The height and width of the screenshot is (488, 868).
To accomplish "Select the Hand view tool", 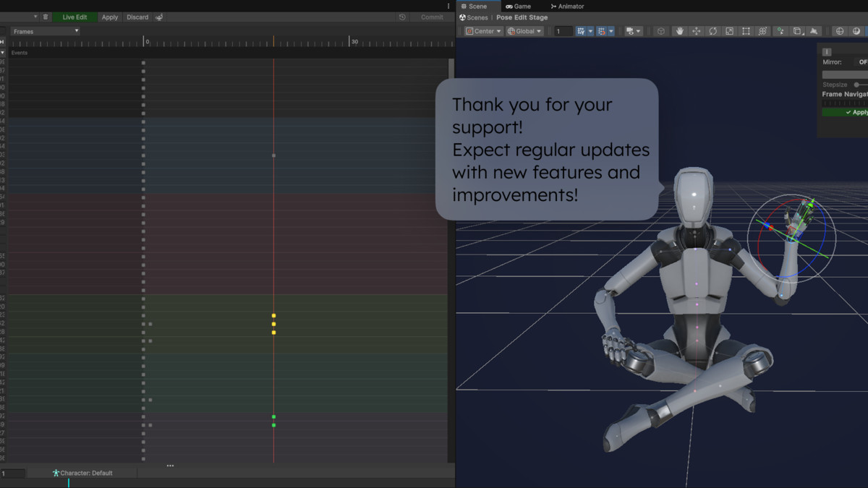I will 679,31.
